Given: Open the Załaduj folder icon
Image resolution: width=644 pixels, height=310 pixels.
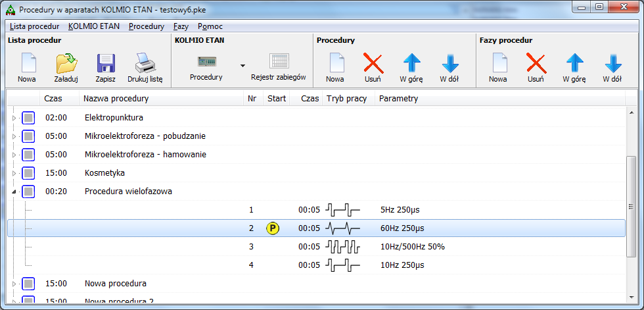Looking at the screenshot, I should (x=66, y=63).
